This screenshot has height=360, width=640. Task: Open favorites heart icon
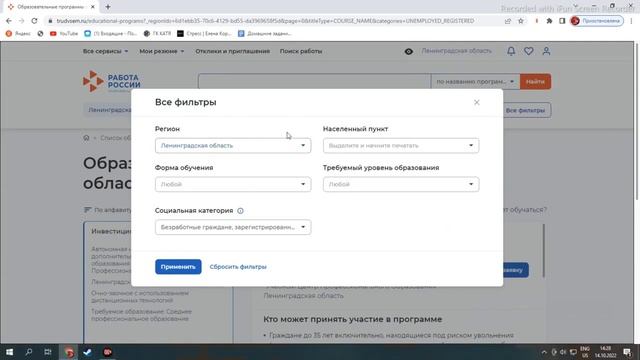529,51
